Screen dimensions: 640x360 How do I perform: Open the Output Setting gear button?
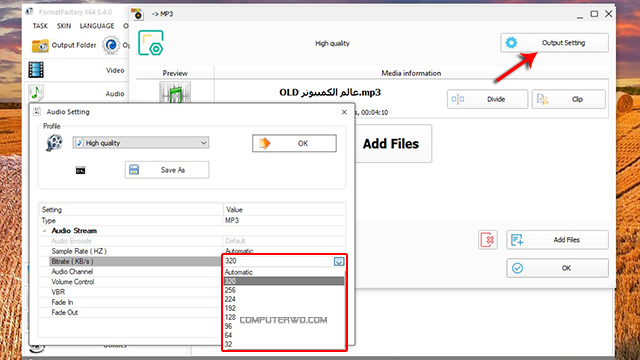coord(554,43)
